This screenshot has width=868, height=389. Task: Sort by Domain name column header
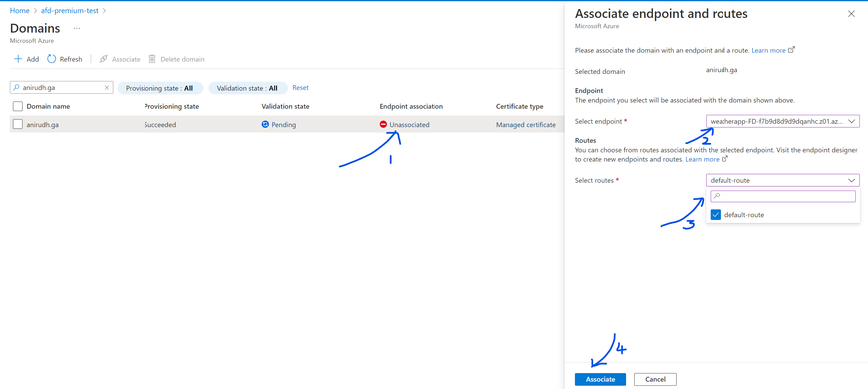[x=48, y=107]
